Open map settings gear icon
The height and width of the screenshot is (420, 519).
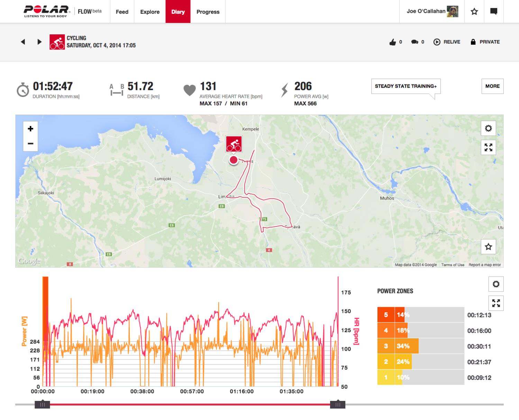[x=488, y=128]
